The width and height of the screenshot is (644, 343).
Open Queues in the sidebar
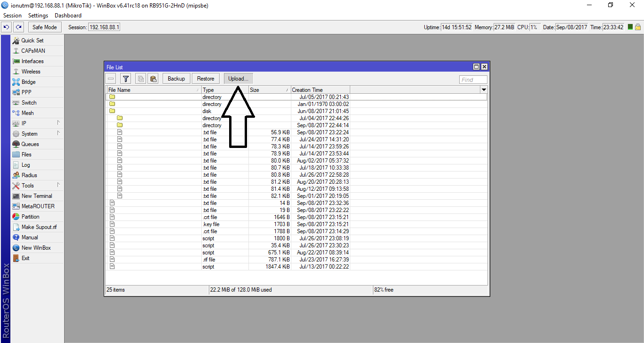(x=30, y=144)
